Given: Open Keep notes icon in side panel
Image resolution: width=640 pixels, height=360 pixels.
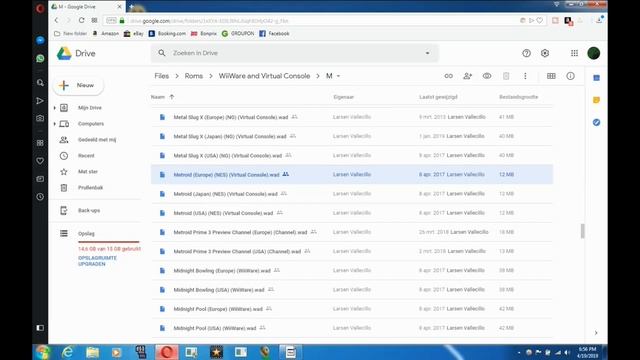Looking at the screenshot, I should [x=596, y=100].
